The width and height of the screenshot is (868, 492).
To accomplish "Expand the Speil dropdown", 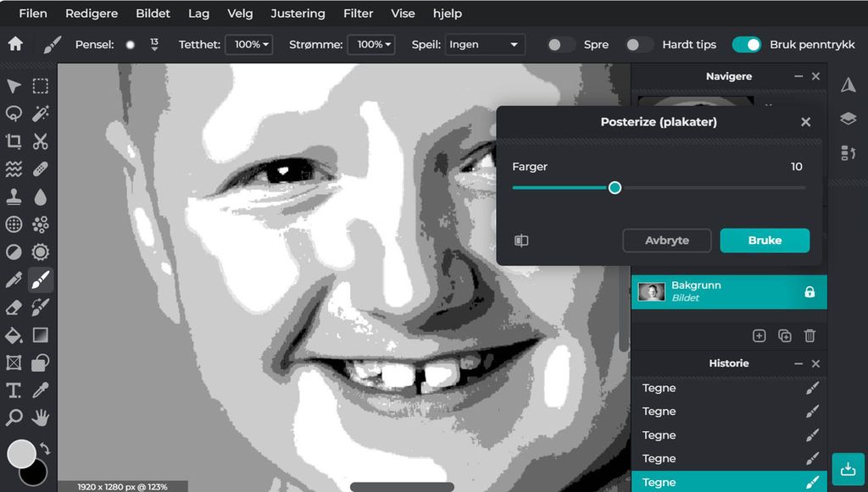I will tap(485, 44).
